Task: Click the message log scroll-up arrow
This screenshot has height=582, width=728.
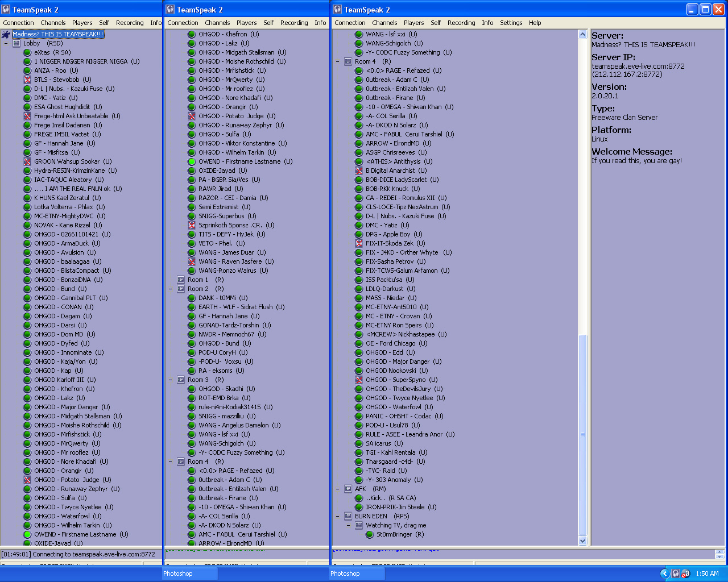Action: tap(719, 552)
